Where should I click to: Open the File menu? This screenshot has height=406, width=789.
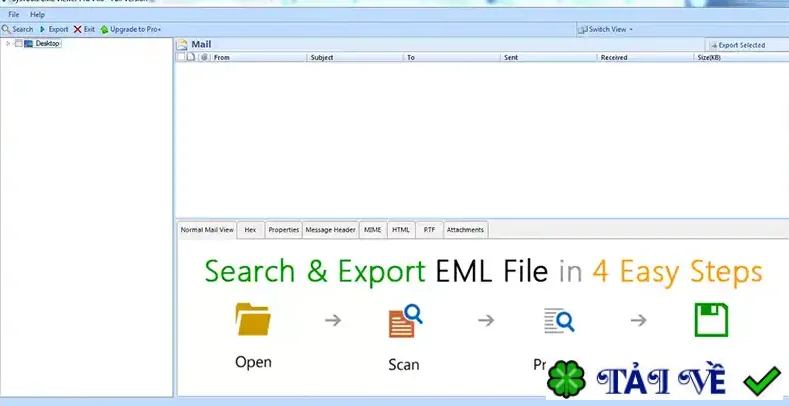(x=14, y=15)
